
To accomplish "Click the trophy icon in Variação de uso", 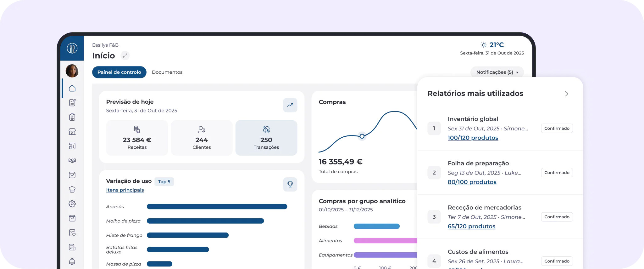I will 290,184.
